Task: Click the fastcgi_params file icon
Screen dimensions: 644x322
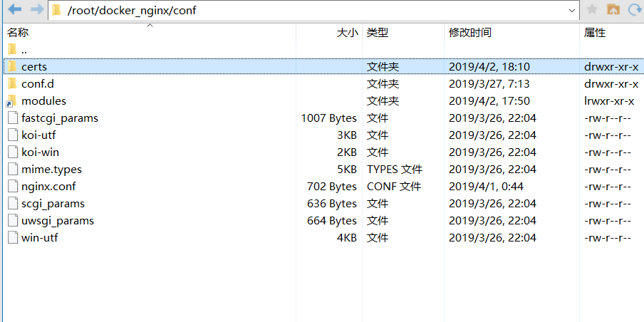Action: [x=13, y=118]
